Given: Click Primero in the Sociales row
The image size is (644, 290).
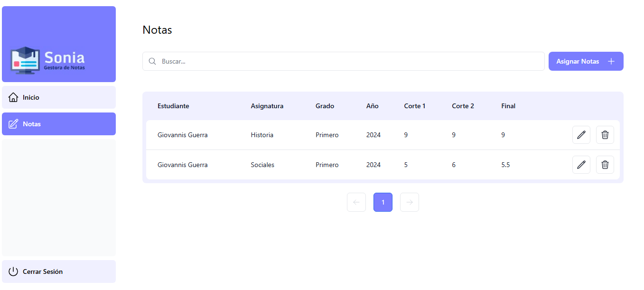Looking at the screenshot, I should click(x=327, y=165).
